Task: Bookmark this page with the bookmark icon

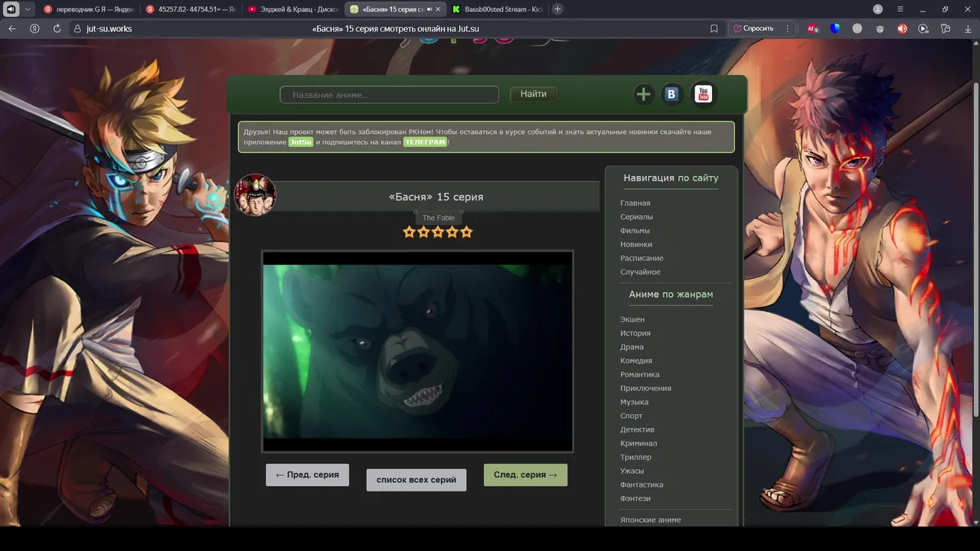Action: tap(714, 28)
